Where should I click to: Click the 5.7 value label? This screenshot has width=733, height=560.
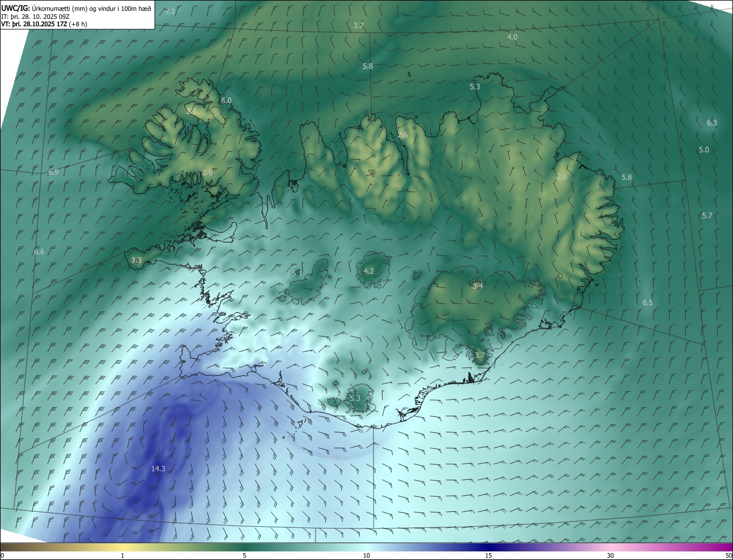pyautogui.click(x=707, y=216)
